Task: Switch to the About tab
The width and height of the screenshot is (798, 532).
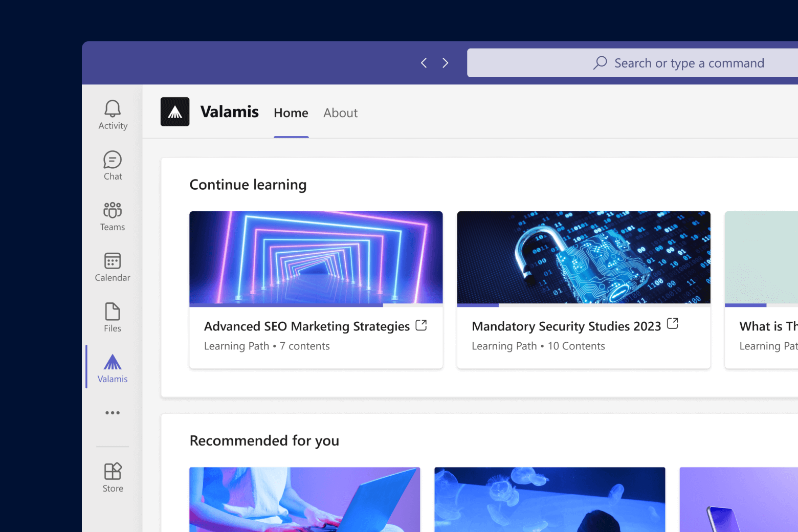Action: [x=340, y=113]
